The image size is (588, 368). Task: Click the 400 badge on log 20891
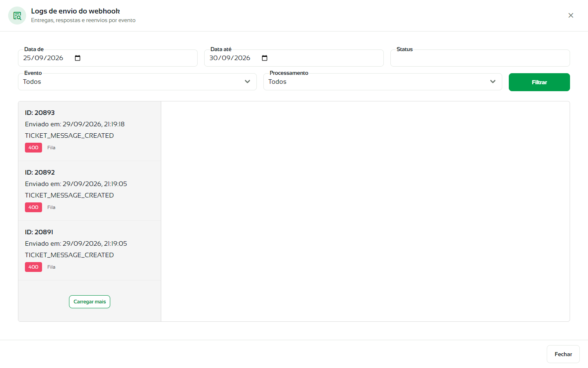[33, 267]
